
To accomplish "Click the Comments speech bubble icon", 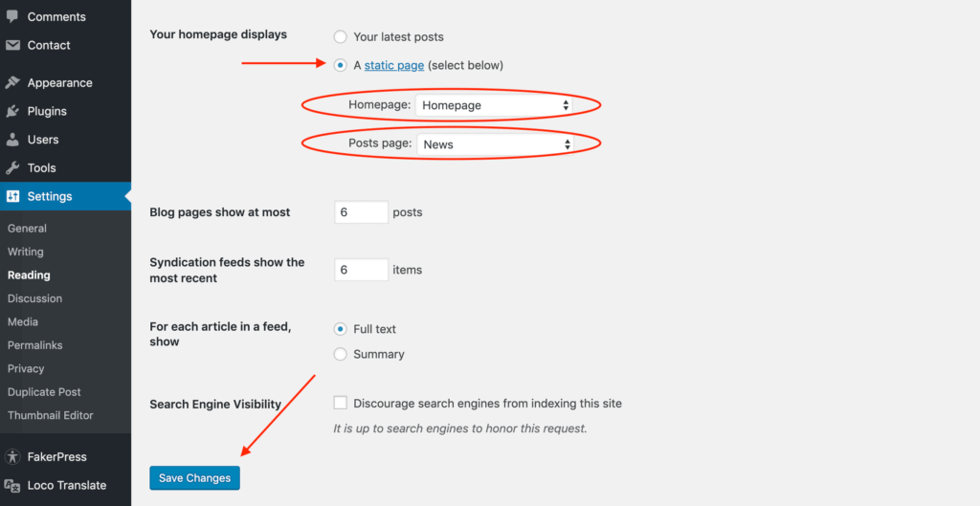I will tap(12, 16).
